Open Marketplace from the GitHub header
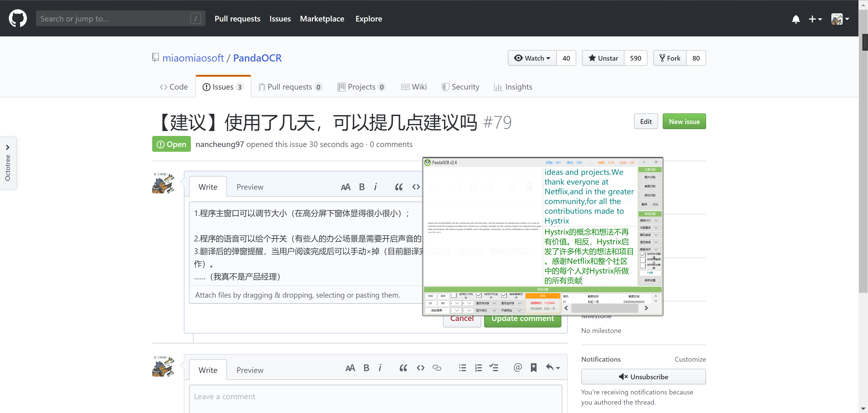The image size is (868, 413). (x=322, y=19)
